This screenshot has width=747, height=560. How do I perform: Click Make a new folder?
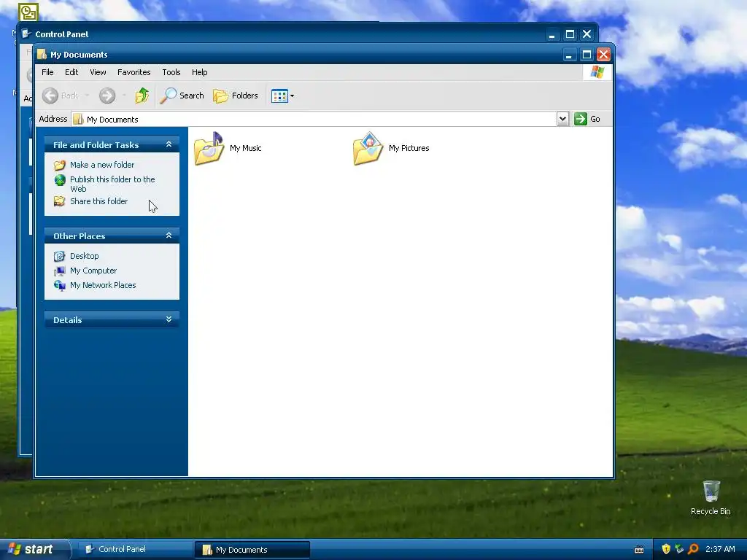pyautogui.click(x=102, y=165)
